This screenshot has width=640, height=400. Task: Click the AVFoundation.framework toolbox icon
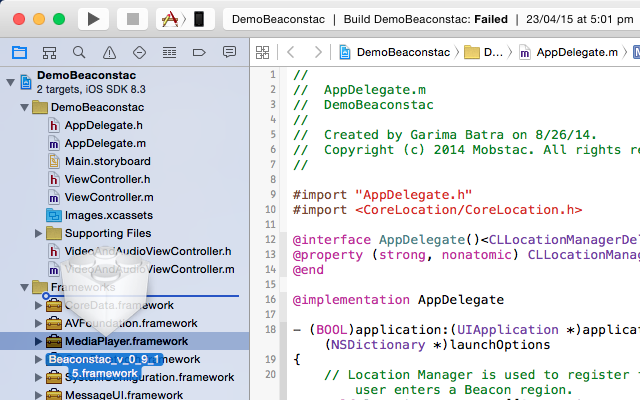(x=54, y=323)
